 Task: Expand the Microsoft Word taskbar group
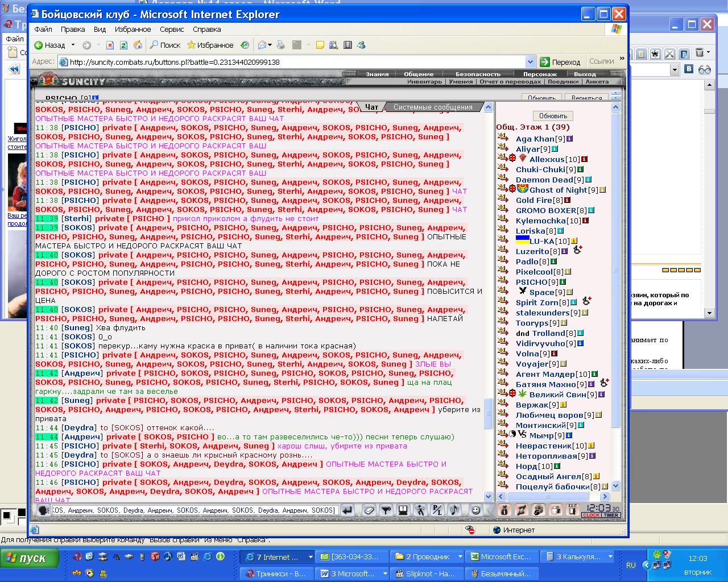coord(385,573)
